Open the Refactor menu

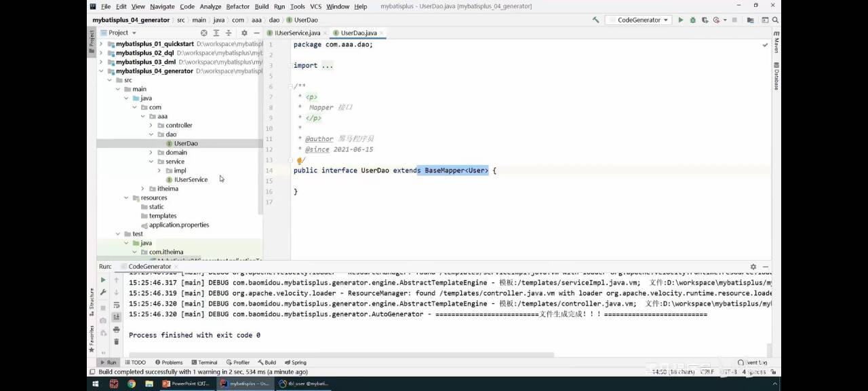tap(237, 7)
